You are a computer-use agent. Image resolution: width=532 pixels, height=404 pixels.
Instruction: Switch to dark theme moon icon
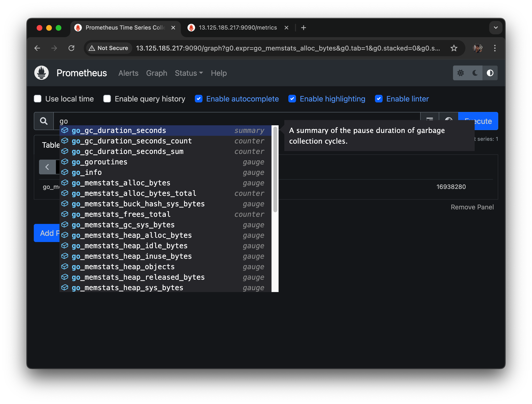click(475, 73)
